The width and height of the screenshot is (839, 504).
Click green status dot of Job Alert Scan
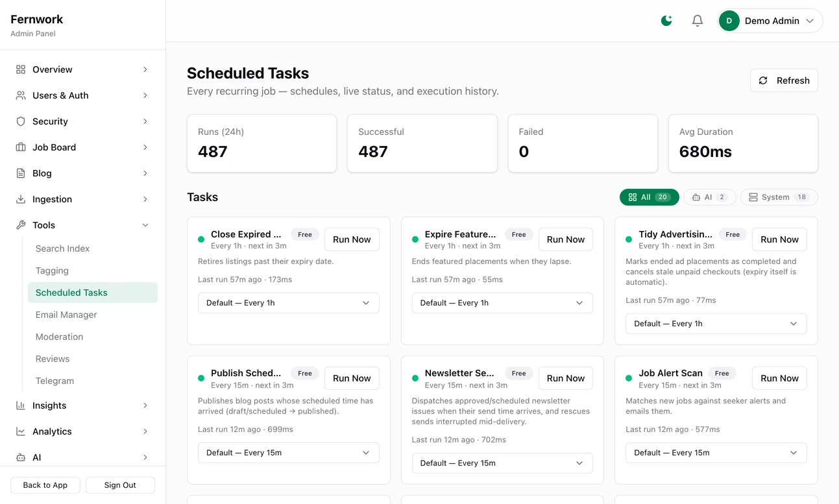pyautogui.click(x=629, y=378)
